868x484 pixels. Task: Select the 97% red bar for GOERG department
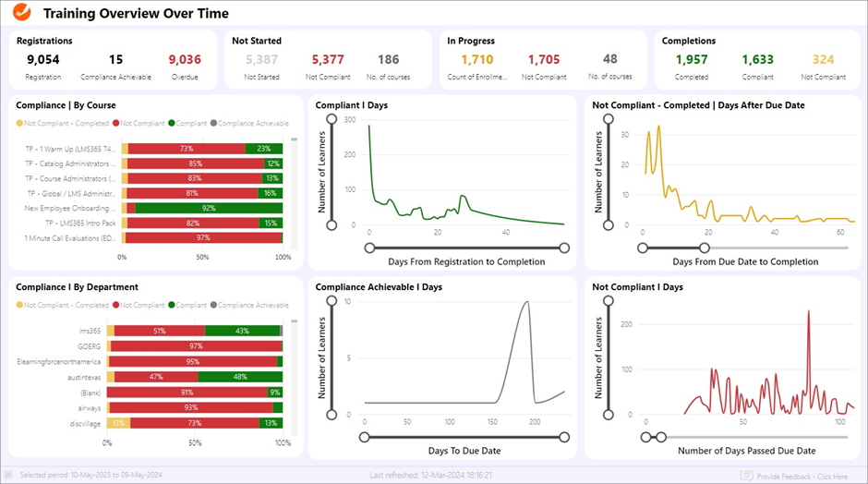point(196,345)
